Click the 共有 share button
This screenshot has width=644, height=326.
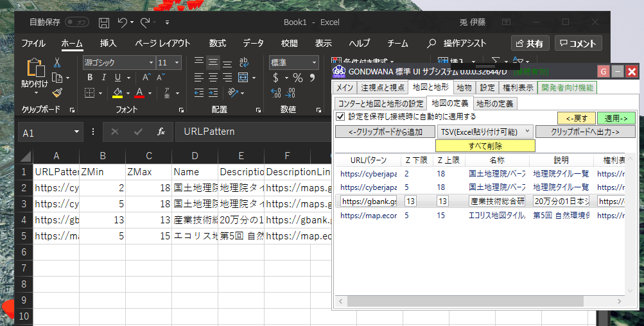click(x=530, y=44)
